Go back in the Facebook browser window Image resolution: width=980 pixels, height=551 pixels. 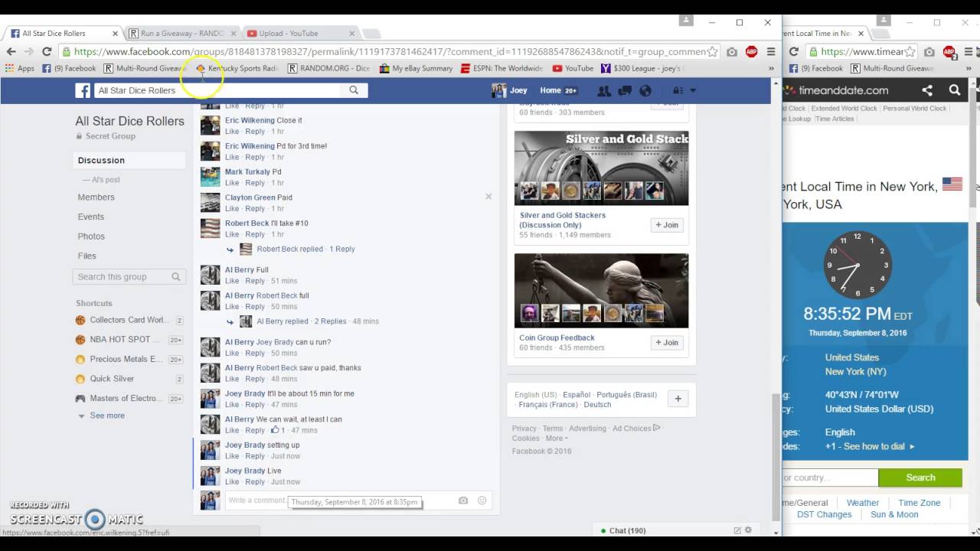(x=11, y=51)
